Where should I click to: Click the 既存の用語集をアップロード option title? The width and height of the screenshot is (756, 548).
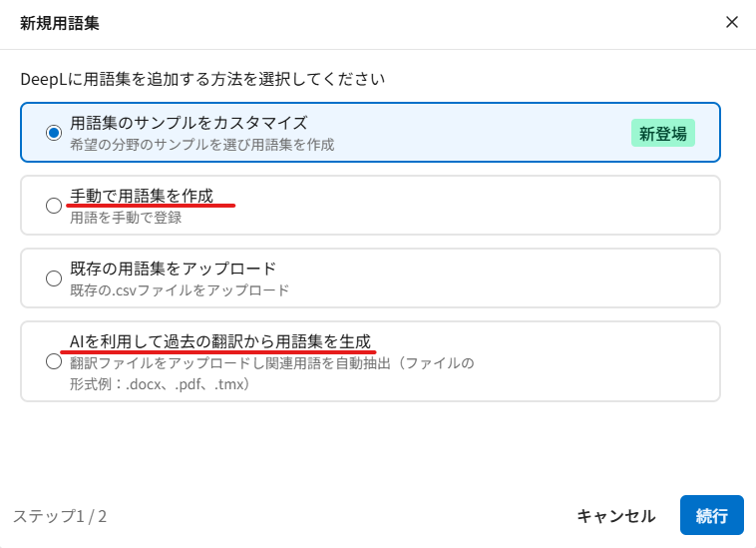point(173,269)
